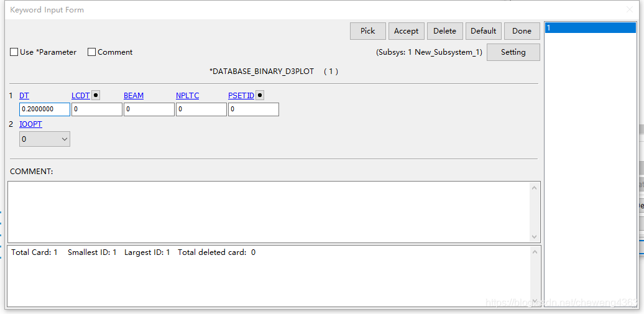Expand the IOOPT dropdown
644x314 pixels.
click(45, 139)
